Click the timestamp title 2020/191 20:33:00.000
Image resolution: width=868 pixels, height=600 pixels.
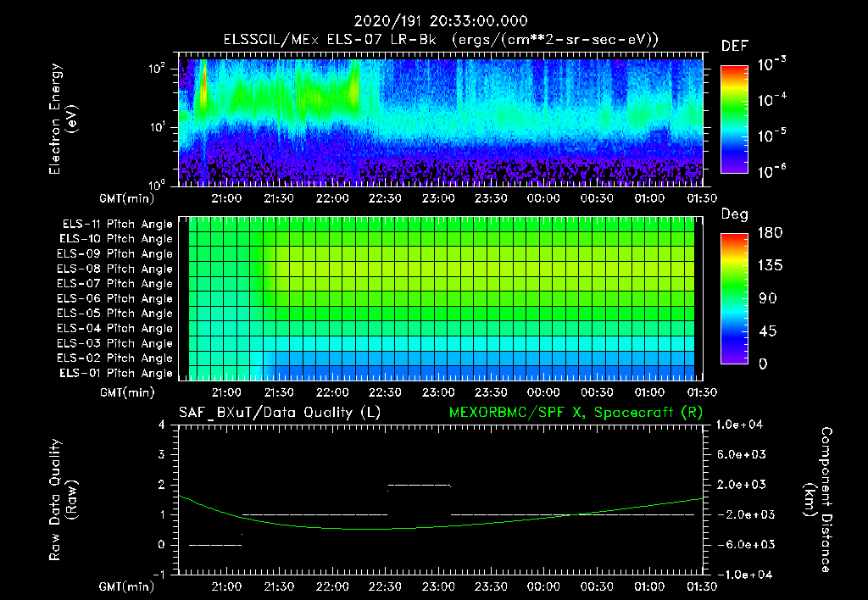coord(441,21)
